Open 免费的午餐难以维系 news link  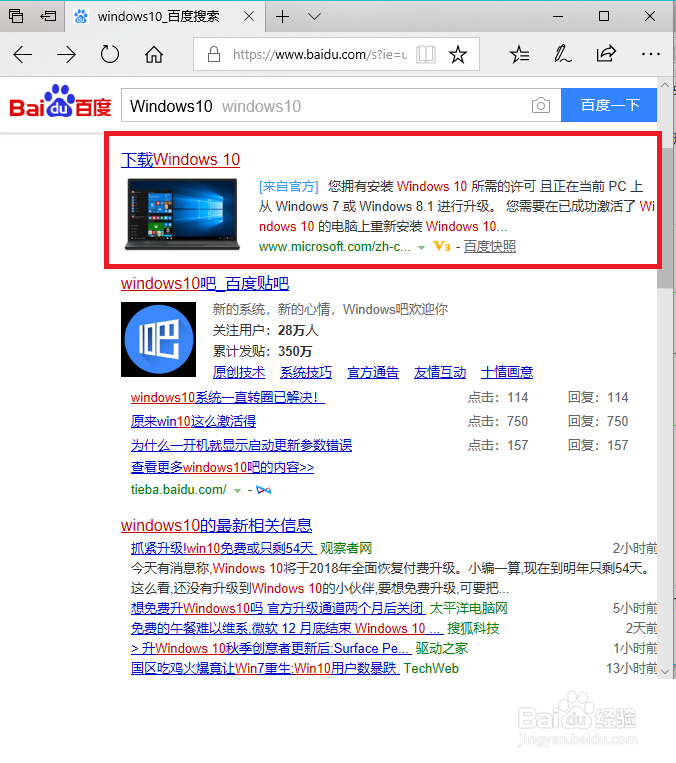[x=287, y=628]
